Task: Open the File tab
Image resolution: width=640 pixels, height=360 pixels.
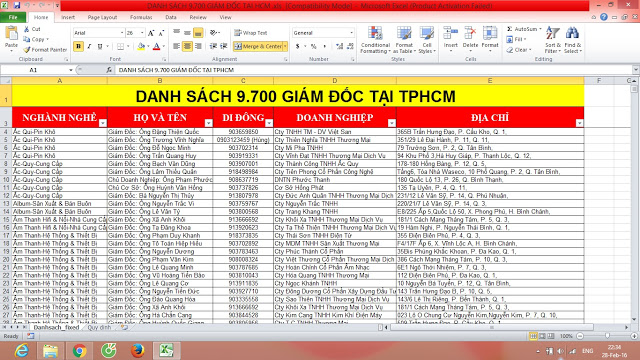Action: click(13, 17)
